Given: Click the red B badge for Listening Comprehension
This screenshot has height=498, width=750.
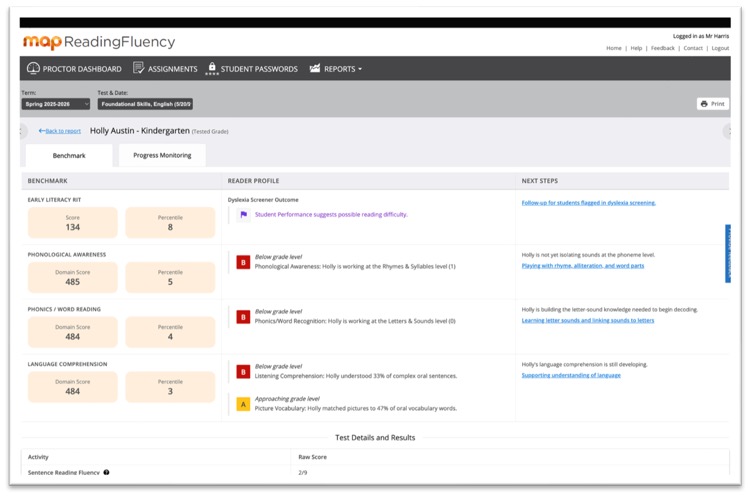Looking at the screenshot, I should [x=243, y=372].
